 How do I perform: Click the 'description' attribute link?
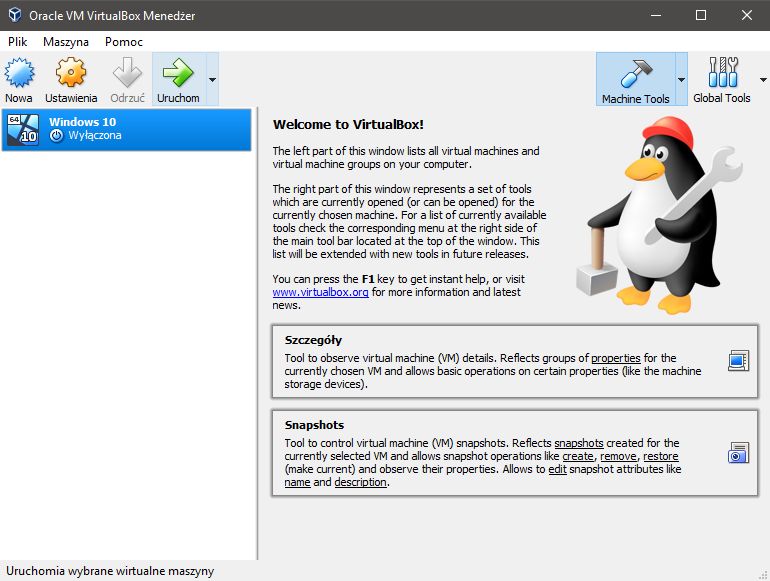pos(360,482)
